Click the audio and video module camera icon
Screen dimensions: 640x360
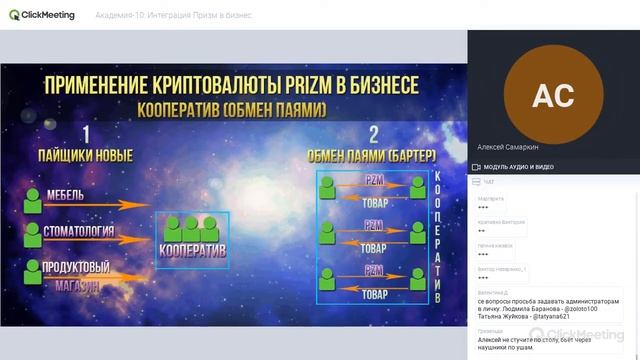coord(476,167)
